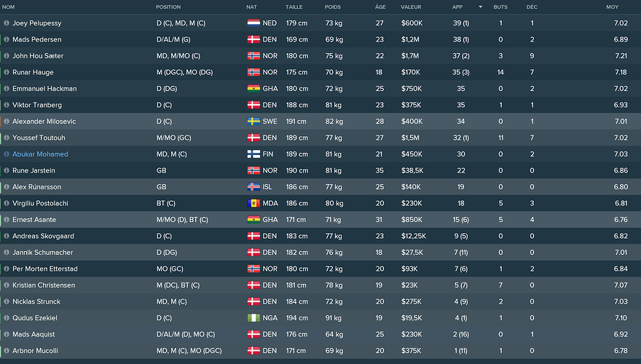Click the Sweden flag for Alexander Milosevic
This screenshot has width=641, height=364.
pos(253,122)
